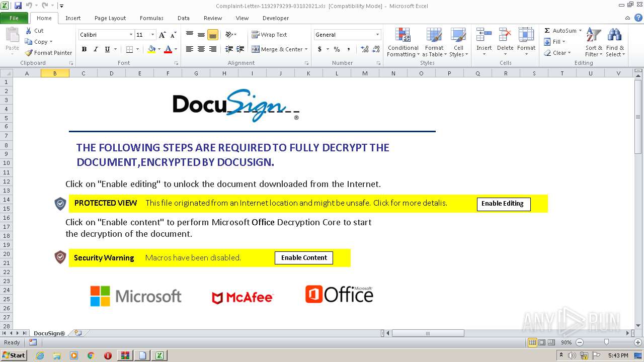Click Decrease Decimal icon
Screen dimensions: 644x362
coord(377,49)
